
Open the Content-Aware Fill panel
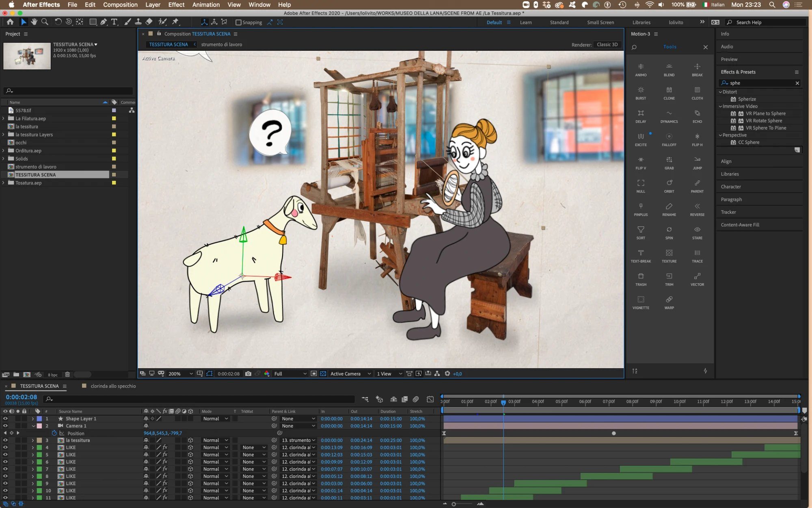pyautogui.click(x=740, y=225)
